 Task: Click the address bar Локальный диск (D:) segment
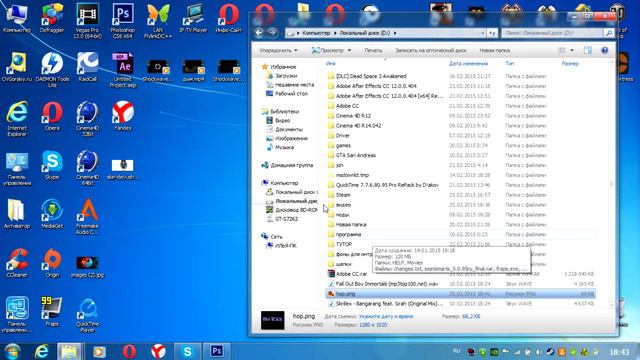364,33
